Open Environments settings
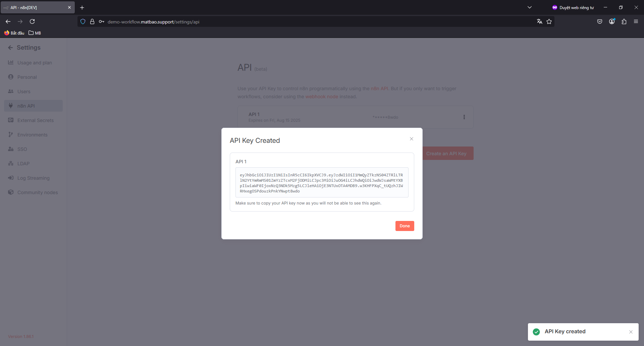Screen dimensions: 644x346 34,135
